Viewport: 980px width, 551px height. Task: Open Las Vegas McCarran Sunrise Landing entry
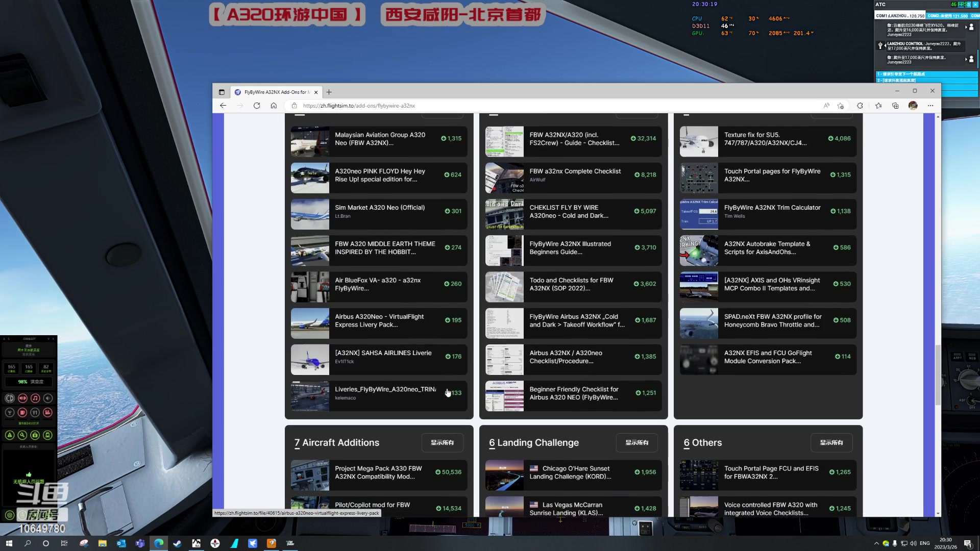pos(573,506)
